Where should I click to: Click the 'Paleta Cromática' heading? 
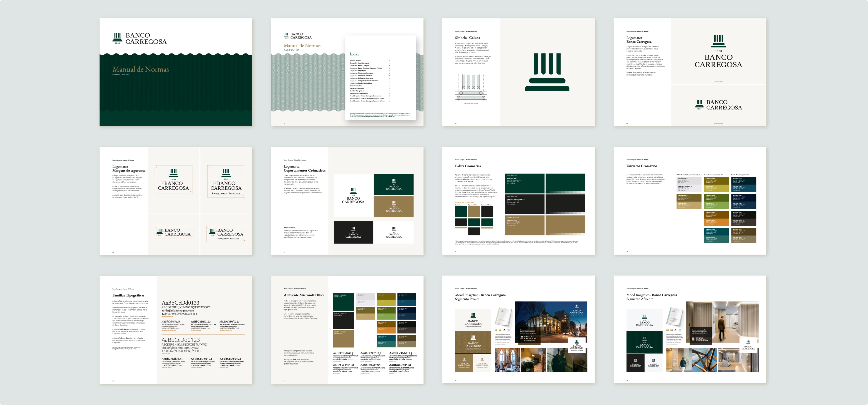coord(468,166)
